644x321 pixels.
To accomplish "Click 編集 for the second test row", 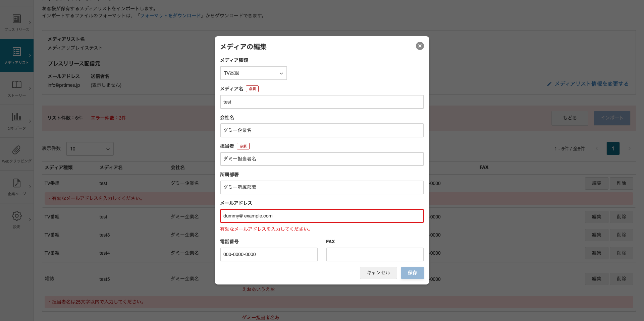I will 596,217.
